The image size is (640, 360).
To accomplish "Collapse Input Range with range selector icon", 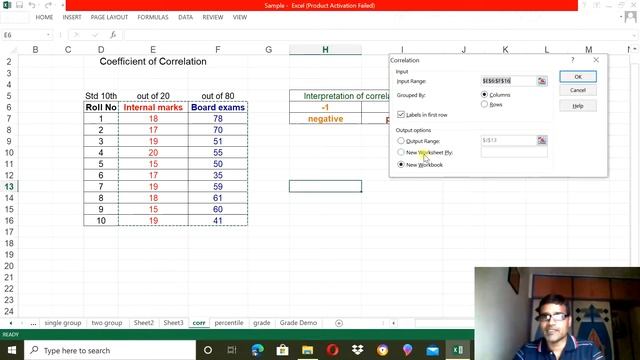I will tap(542, 81).
